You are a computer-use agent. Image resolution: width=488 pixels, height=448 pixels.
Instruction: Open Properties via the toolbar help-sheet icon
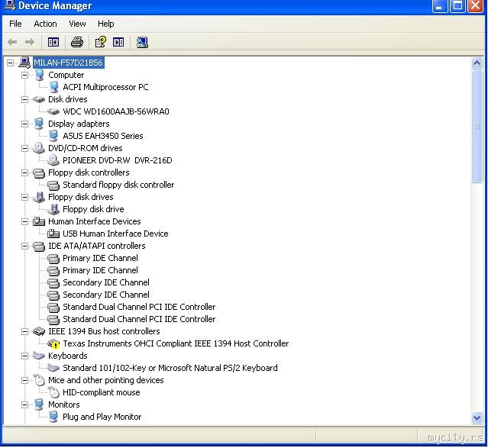(x=101, y=42)
